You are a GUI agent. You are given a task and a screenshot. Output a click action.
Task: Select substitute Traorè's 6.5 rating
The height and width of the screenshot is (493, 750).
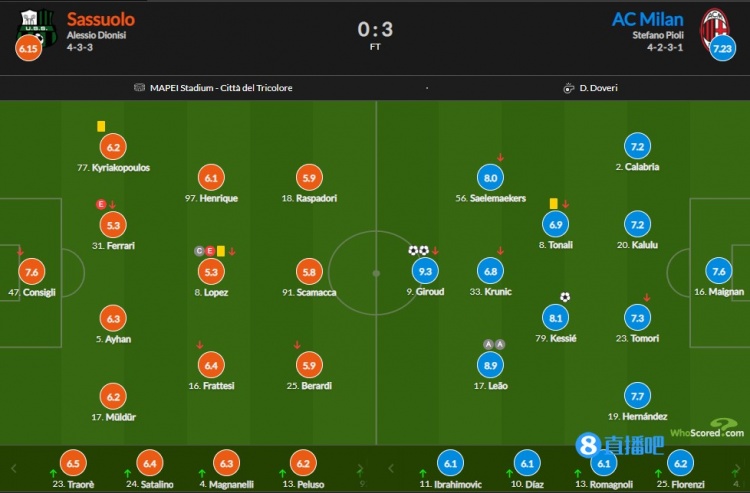pos(73,463)
